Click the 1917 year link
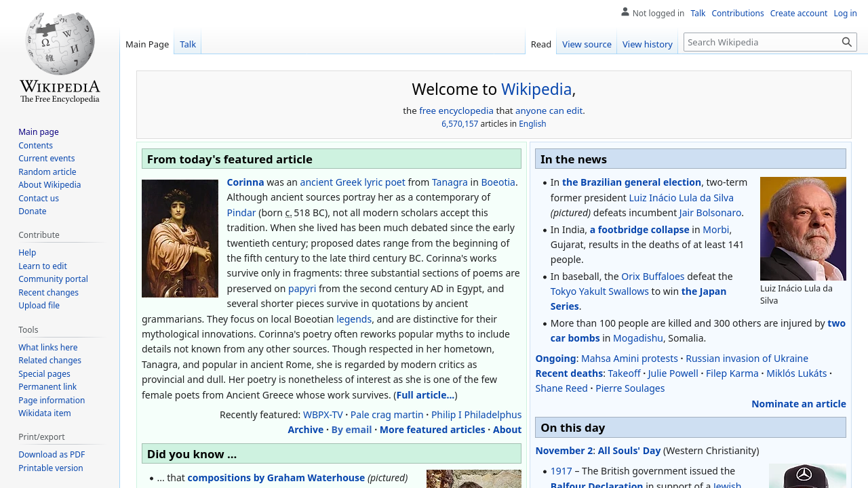Screen dimensions: 868x488 pyautogui.click(x=561, y=470)
